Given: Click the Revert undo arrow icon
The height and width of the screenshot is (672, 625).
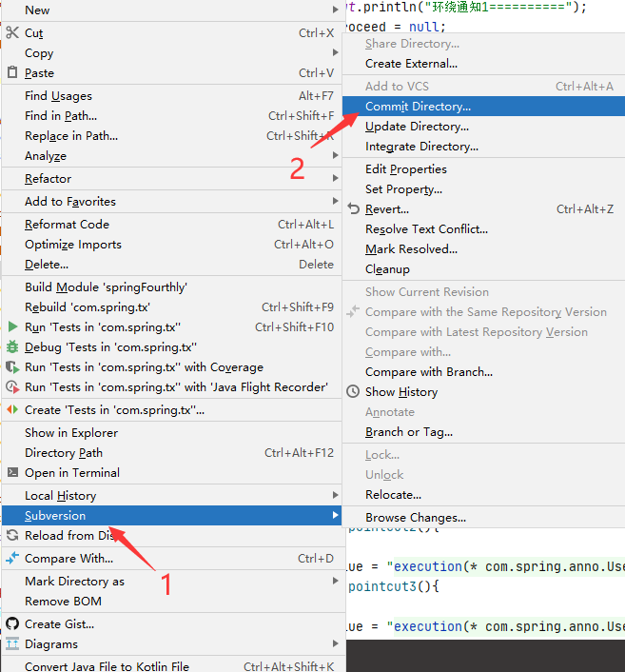Looking at the screenshot, I should pos(354,208).
